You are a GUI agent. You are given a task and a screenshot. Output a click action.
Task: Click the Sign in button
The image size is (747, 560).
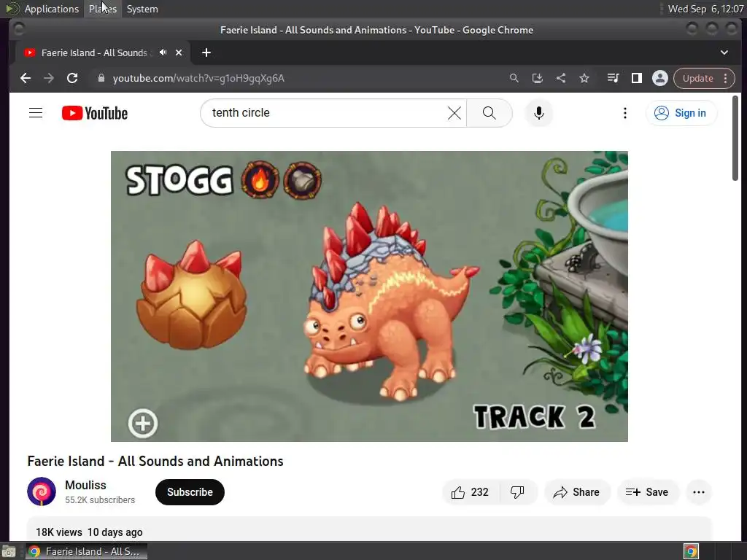click(681, 113)
